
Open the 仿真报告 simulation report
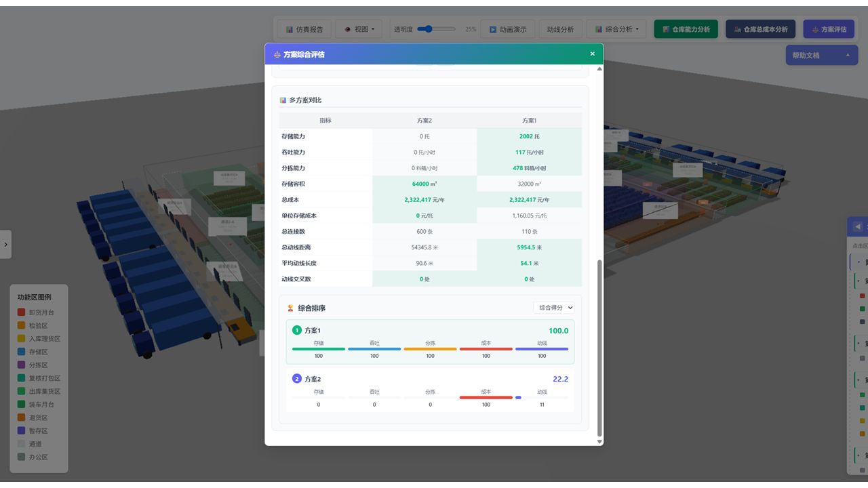304,29
